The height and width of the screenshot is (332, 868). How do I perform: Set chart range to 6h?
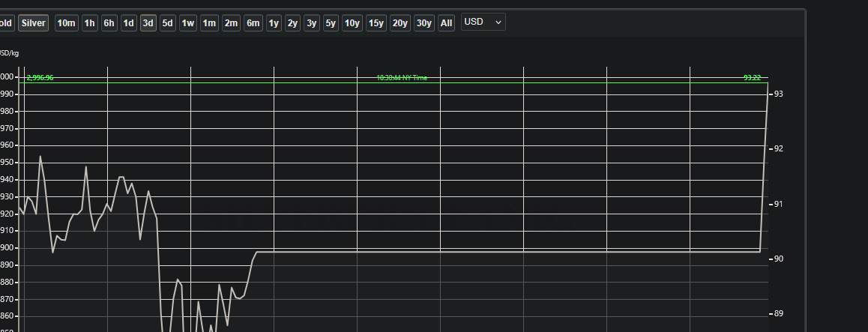(109, 23)
